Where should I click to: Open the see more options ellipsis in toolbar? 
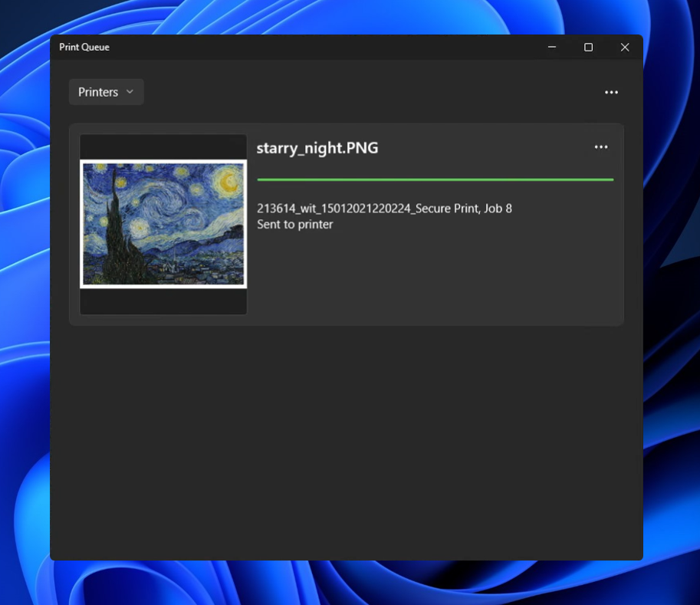[611, 92]
